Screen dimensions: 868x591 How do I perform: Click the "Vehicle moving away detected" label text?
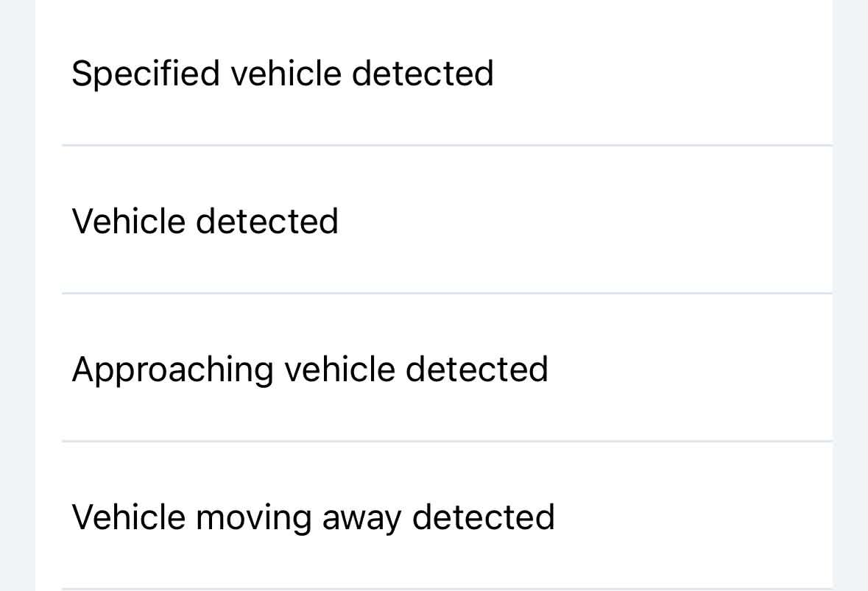click(x=313, y=517)
